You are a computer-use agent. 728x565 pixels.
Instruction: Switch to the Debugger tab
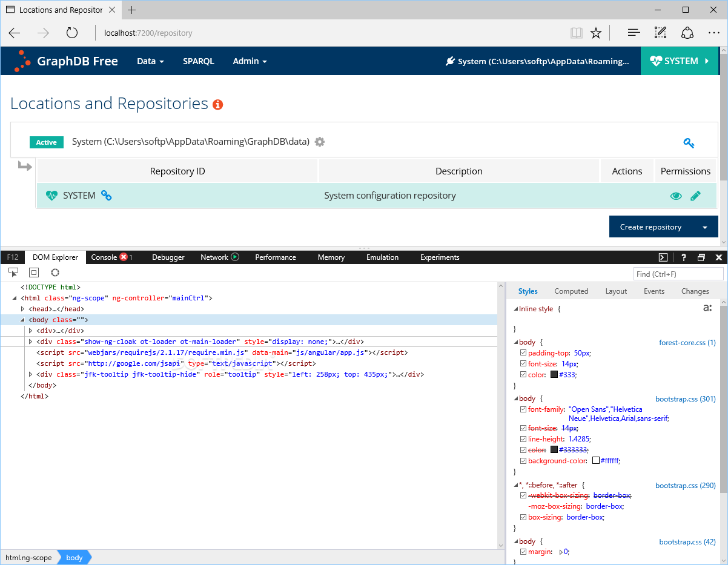(x=168, y=257)
